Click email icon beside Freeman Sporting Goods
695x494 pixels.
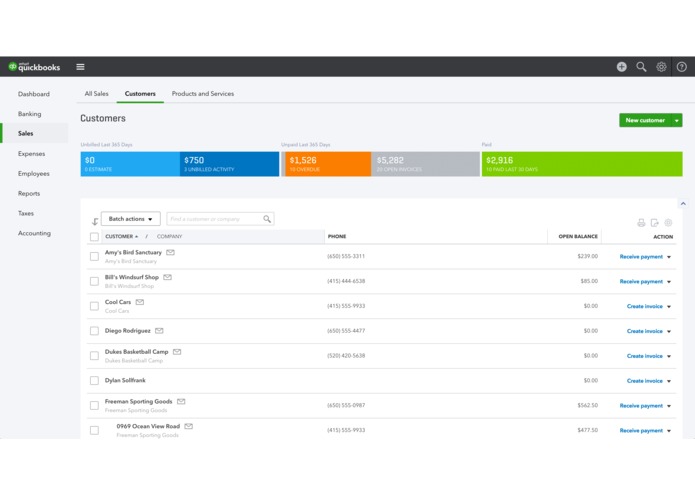[x=181, y=401]
